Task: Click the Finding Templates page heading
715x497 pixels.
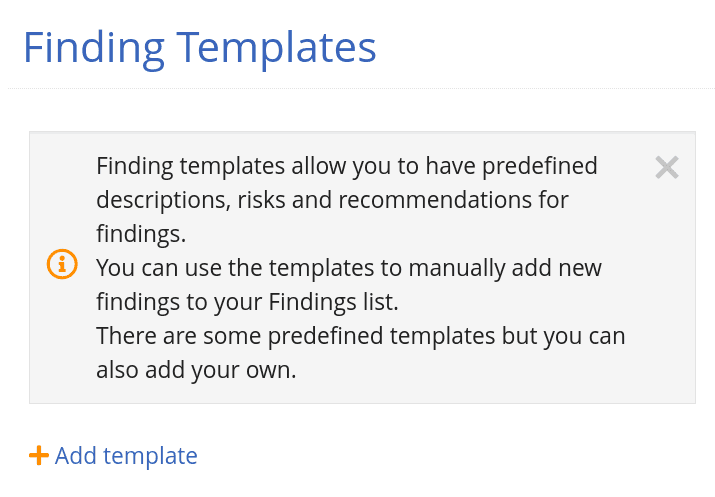Action: click(x=200, y=48)
